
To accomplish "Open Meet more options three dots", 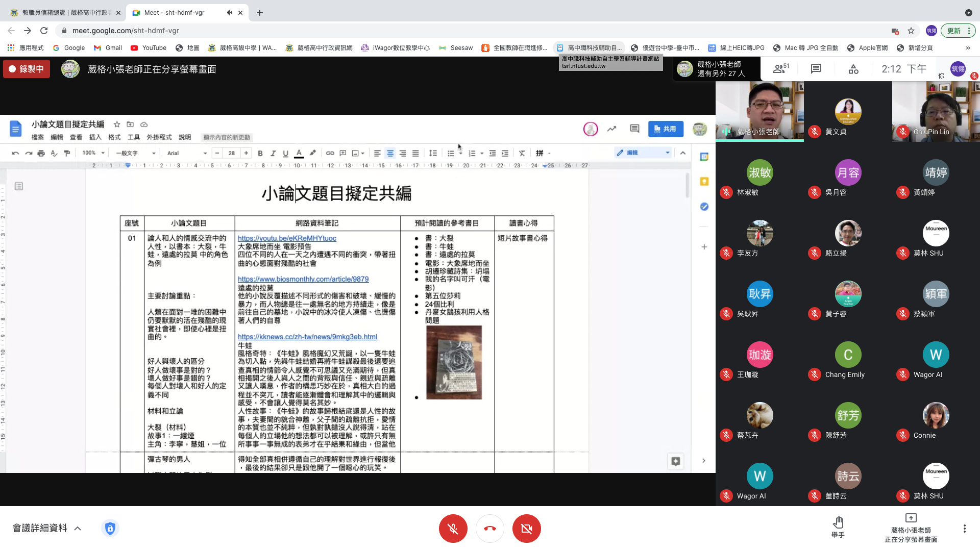I will click(x=964, y=529).
